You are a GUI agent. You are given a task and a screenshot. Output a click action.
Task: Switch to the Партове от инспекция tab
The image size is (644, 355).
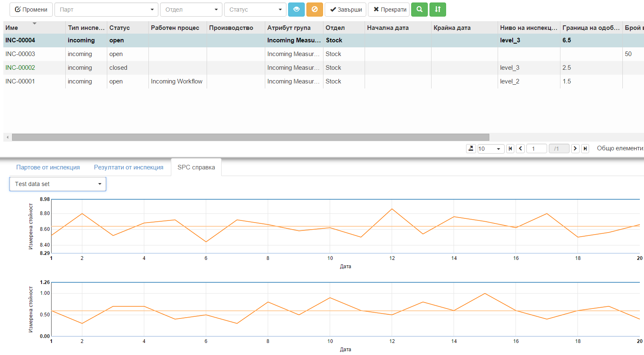pyautogui.click(x=47, y=166)
